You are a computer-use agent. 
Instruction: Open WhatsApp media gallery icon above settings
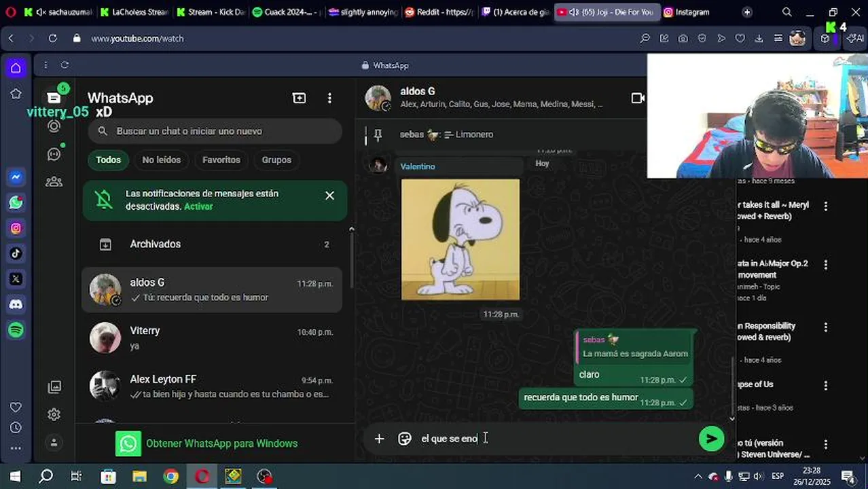tap(54, 387)
